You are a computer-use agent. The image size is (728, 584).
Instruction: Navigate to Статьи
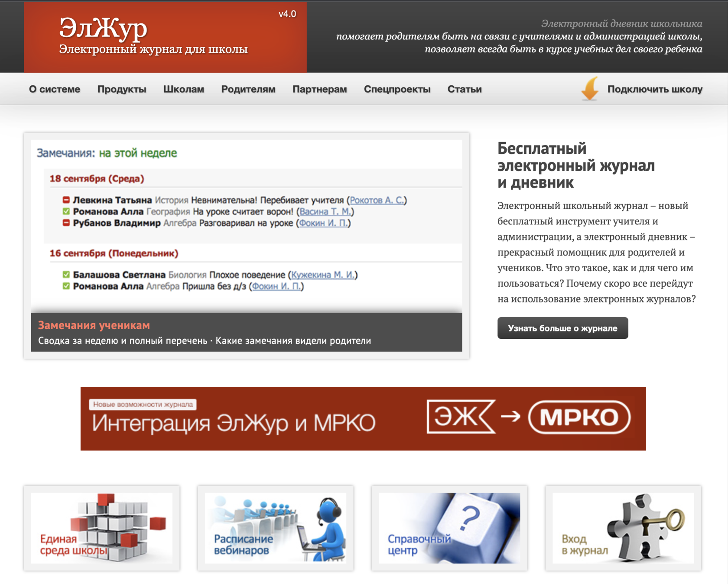tap(465, 89)
